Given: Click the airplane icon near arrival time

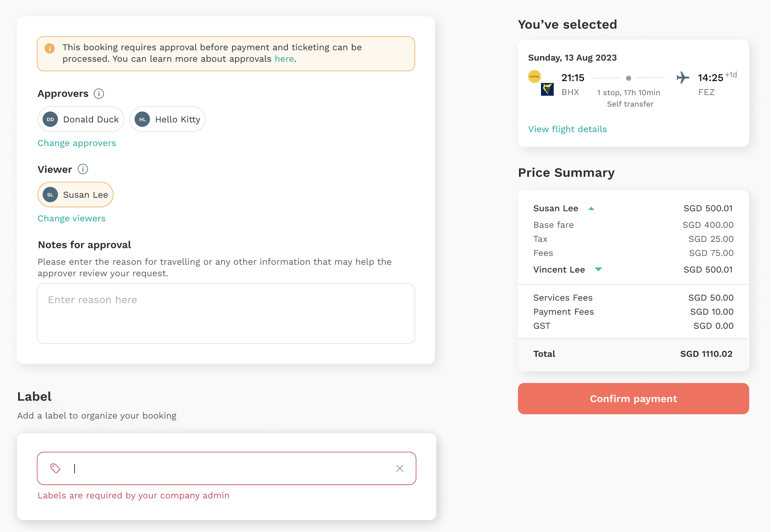Looking at the screenshot, I should point(682,78).
